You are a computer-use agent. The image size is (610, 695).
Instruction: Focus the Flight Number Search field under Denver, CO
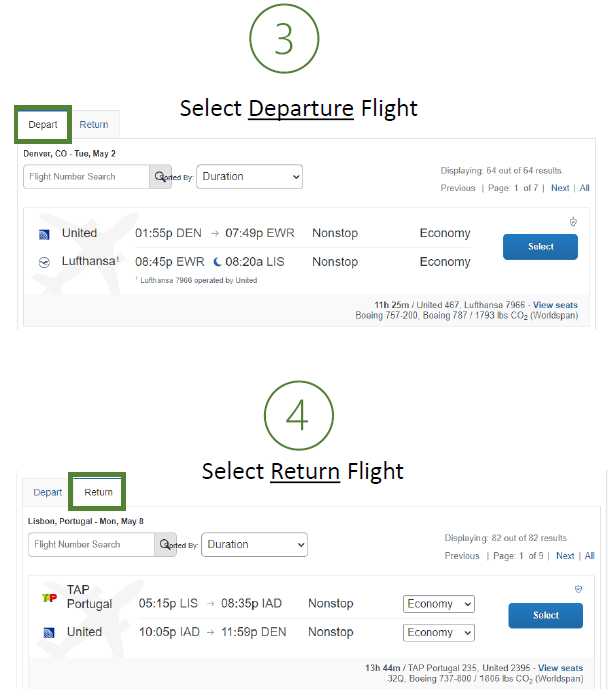(x=86, y=177)
